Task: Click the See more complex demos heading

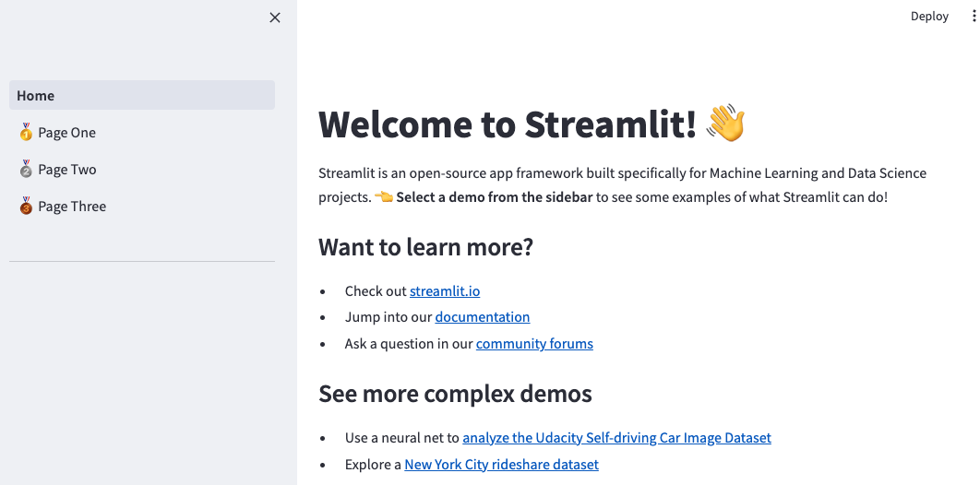Action: coord(455,394)
